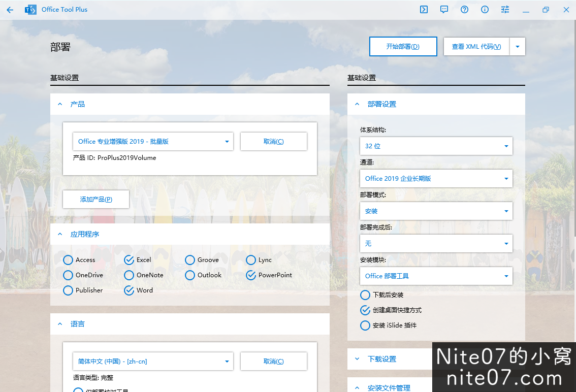Restore down the Office Tool Plus window
576x392 pixels.
(x=546, y=10)
